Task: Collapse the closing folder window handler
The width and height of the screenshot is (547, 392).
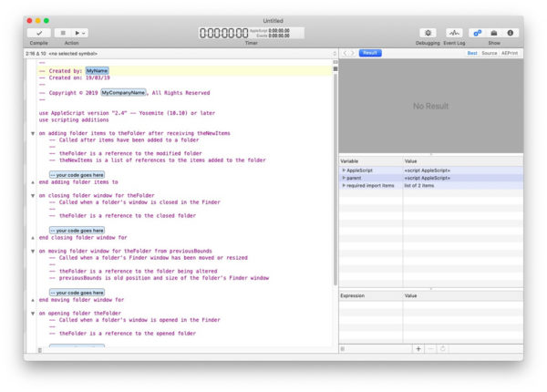Action: point(33,196)
